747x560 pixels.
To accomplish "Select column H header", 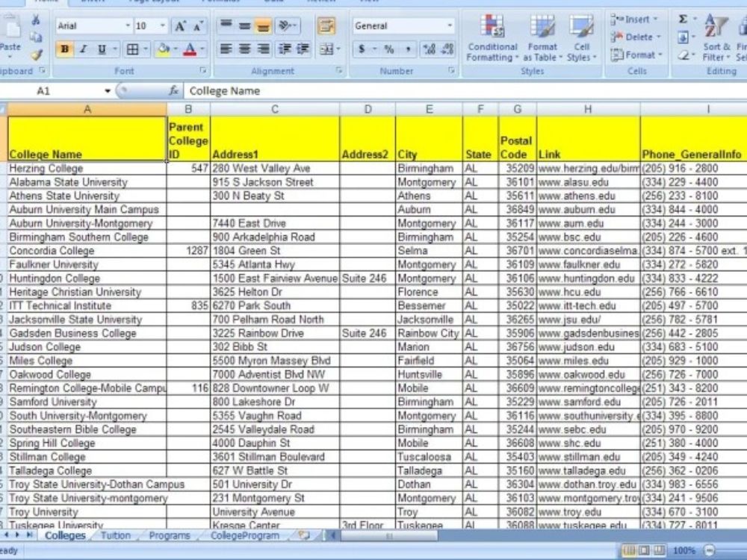I will pos(588,110).
